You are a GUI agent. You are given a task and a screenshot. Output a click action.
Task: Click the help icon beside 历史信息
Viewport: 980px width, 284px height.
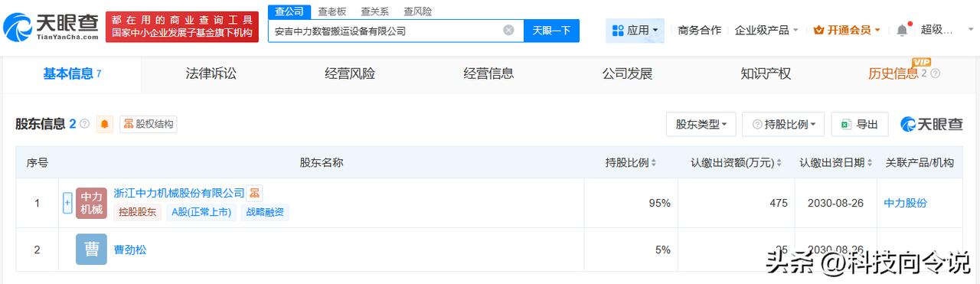pos(935,74)
